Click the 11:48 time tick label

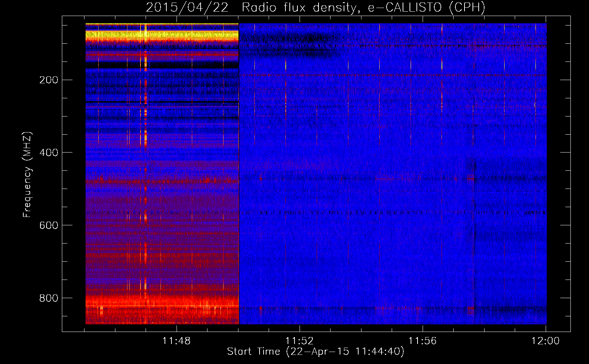[x=176, y=341]
